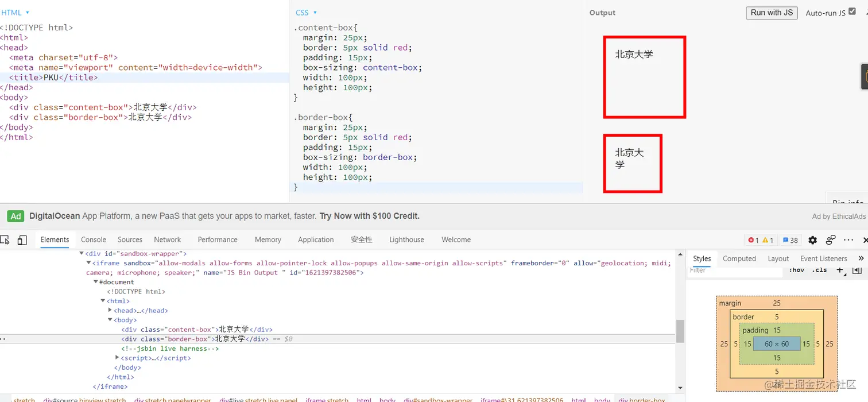This screenshot has height=402, width=868.
Task: Open the HTML panel dropdown
Action: point(15,12)
